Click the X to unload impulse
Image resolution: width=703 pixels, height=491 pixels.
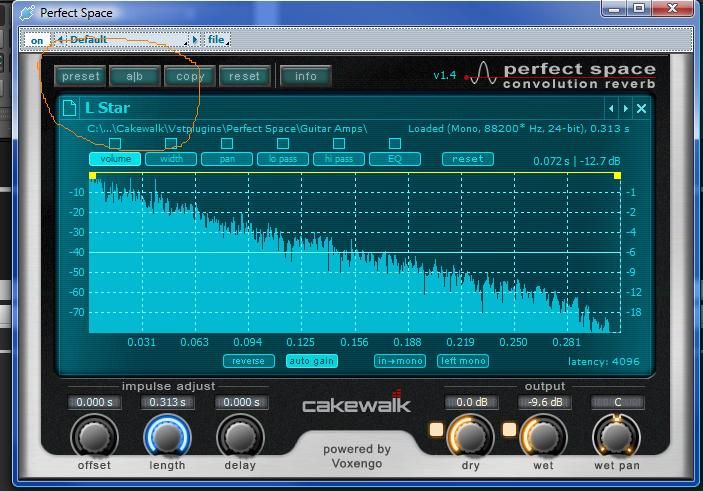tap(642, 108)
